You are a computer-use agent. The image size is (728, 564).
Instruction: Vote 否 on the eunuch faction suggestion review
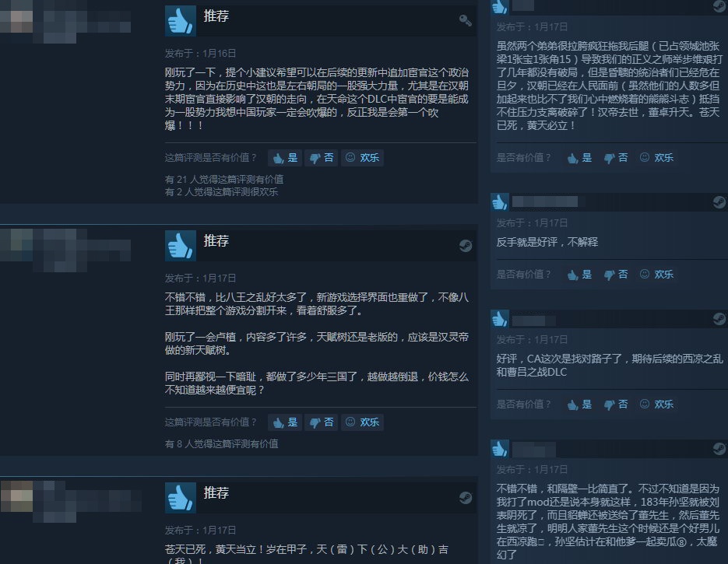pos(322,158)
